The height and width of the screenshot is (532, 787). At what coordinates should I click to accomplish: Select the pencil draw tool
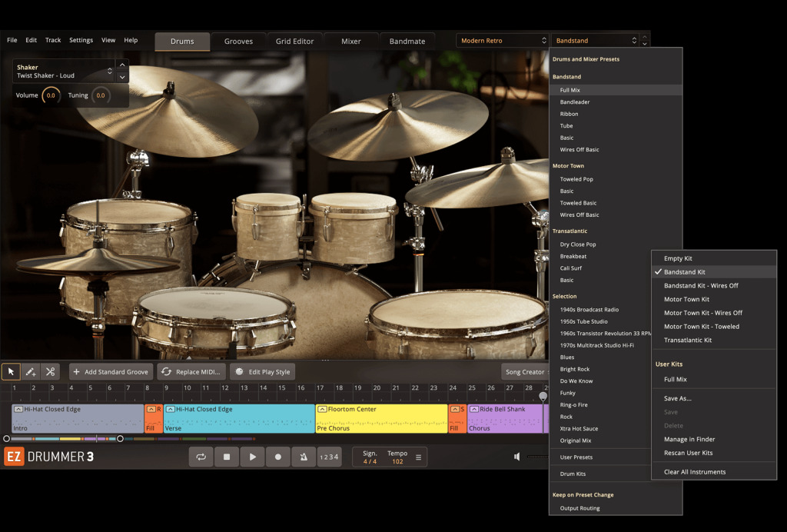click(x=31, y=372)
